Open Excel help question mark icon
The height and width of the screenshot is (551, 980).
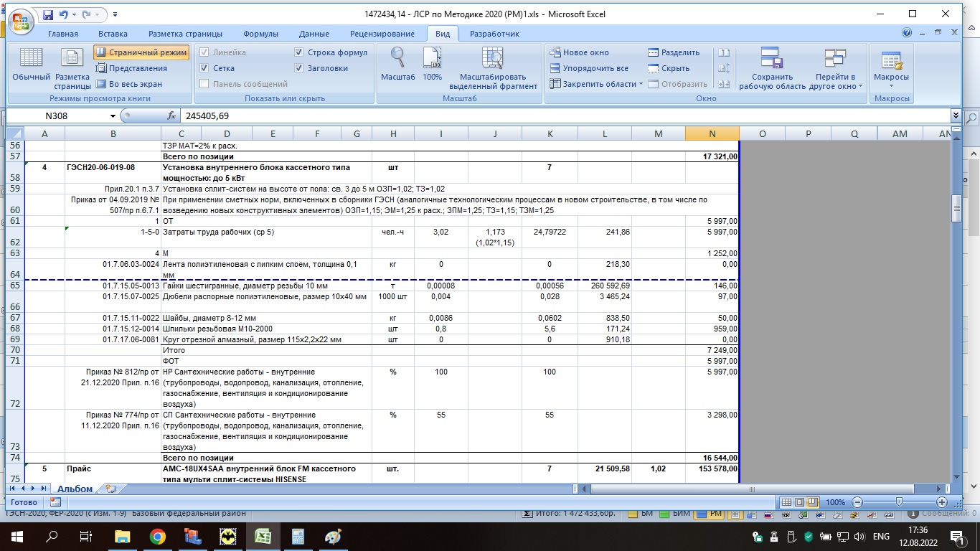pyautogui.click(x=907, y=34)
